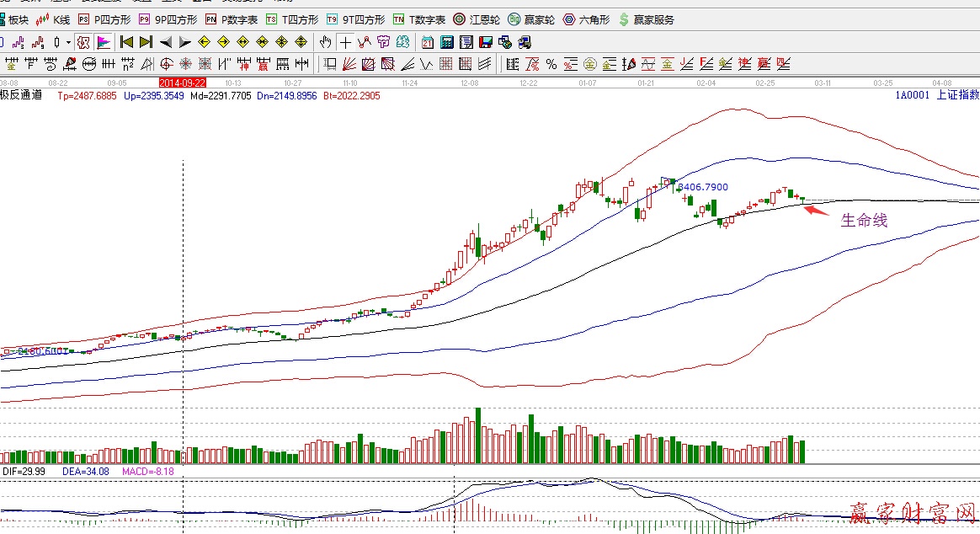Select the gold coin circle drawing tool
980x534 pixels.
[x=589, y=63]
